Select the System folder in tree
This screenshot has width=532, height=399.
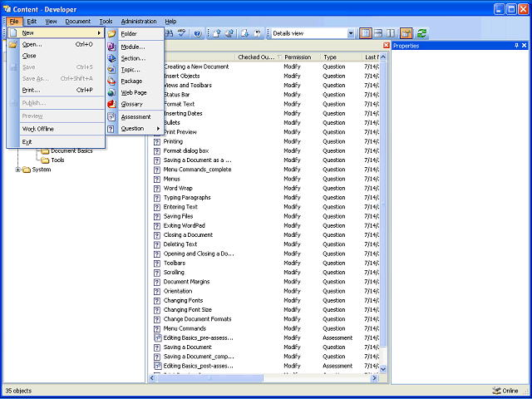tap(42, 170)
